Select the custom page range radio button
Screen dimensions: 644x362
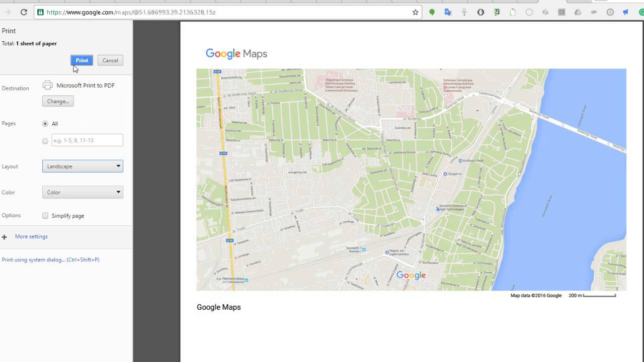click(45, 141)
